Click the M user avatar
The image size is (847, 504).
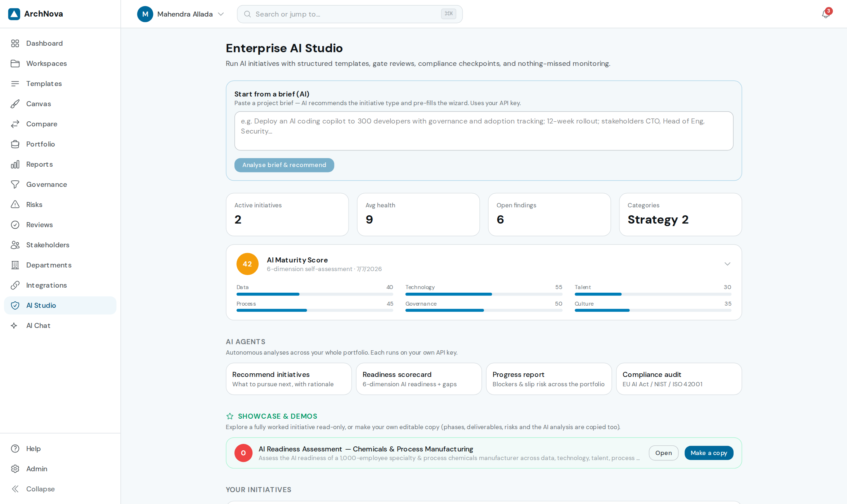145,14
